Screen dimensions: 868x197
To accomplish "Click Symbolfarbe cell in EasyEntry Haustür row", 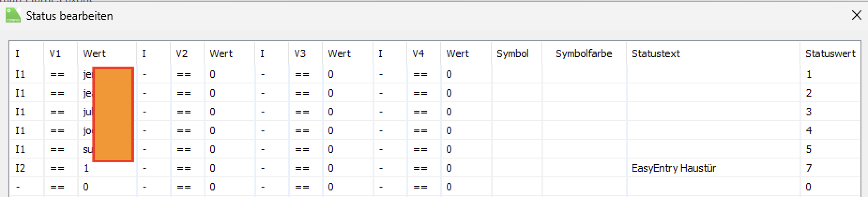I will point(584,168).
